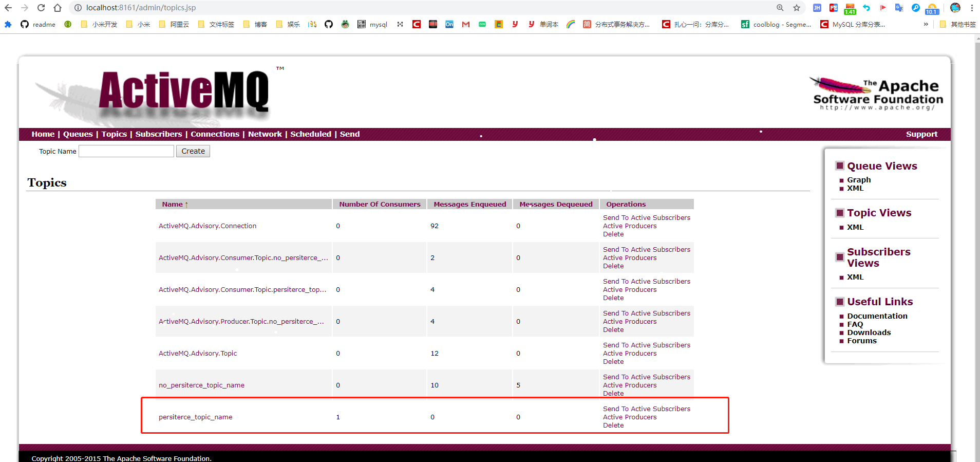Show more bookmarks with the chevron
The height and width of the screenshot is (462, 980).
[926, 24]
